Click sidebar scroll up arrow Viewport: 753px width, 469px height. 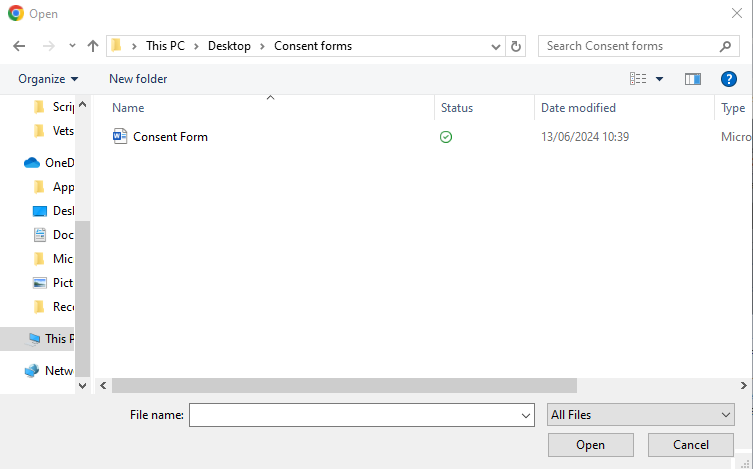[83, 104]
